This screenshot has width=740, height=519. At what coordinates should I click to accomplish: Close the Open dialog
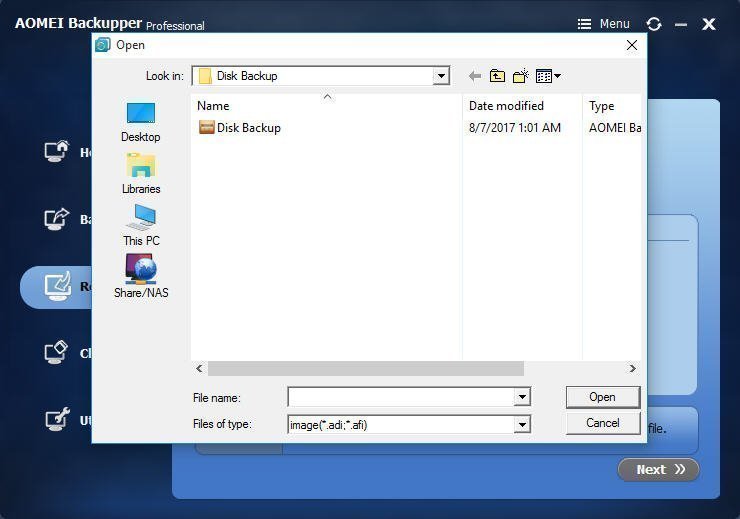[631, 45]
